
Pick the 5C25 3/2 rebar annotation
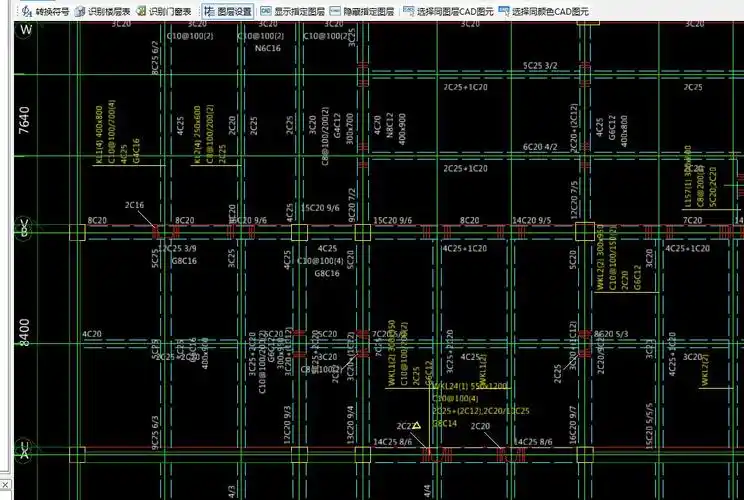click(540, 66)
